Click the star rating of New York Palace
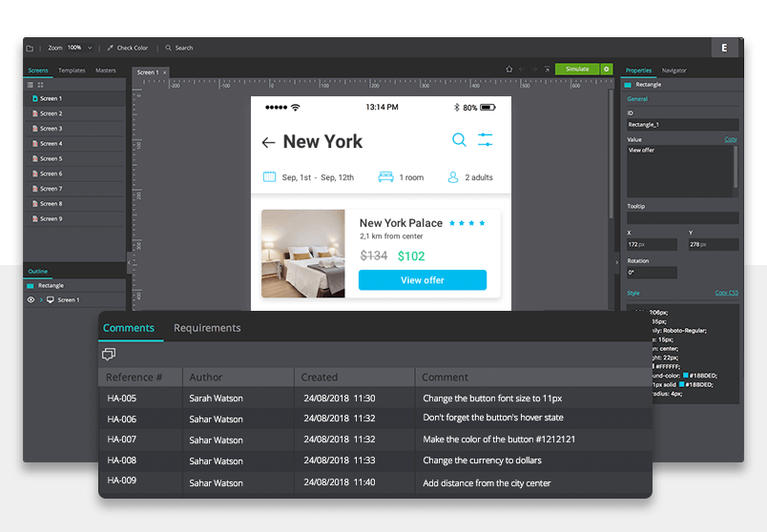 pyautogui.click(x=467, y=223)
